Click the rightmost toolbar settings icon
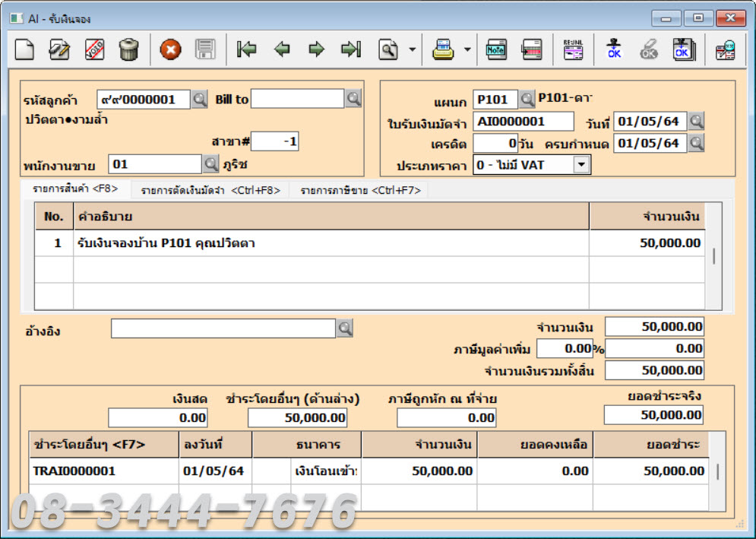The image size is (756, 539). tap(725, 49)
